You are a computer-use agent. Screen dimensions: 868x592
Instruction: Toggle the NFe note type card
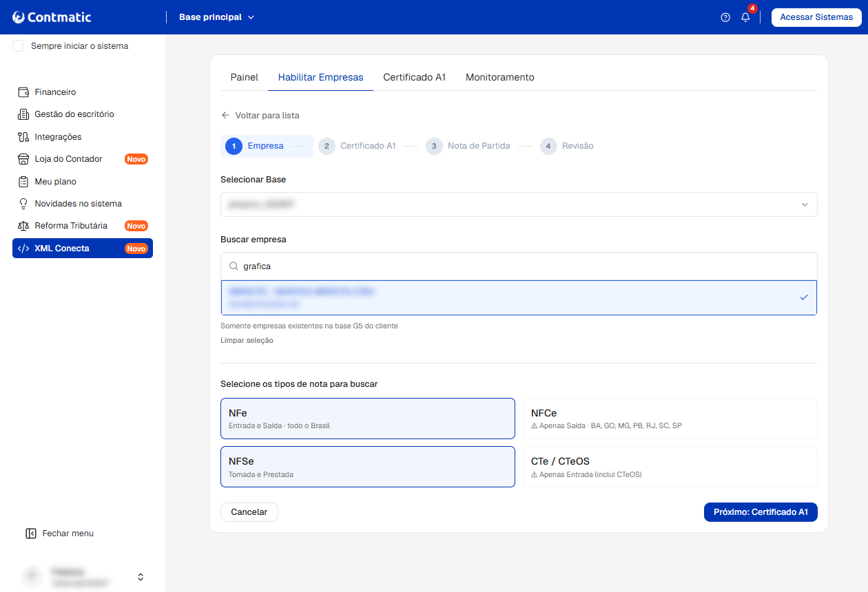coord(368,419)
